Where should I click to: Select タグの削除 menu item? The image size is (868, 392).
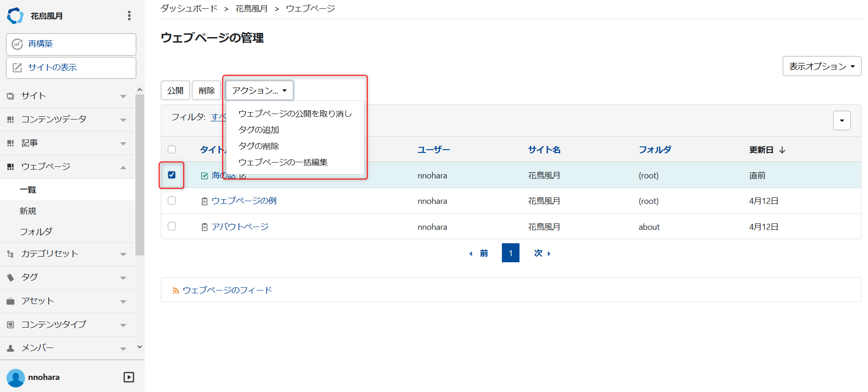click(295, 146)
